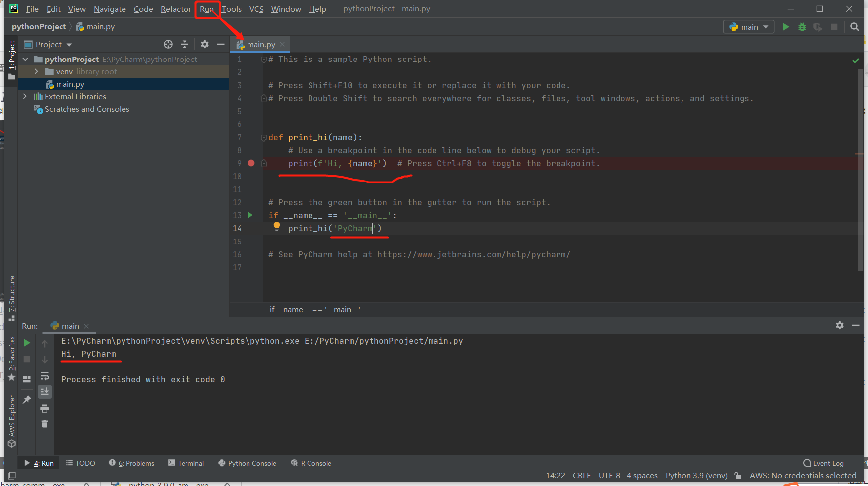Run the main configuration with the green play icon
This screenshot has height=486, width=868.
tap(786, 27)
